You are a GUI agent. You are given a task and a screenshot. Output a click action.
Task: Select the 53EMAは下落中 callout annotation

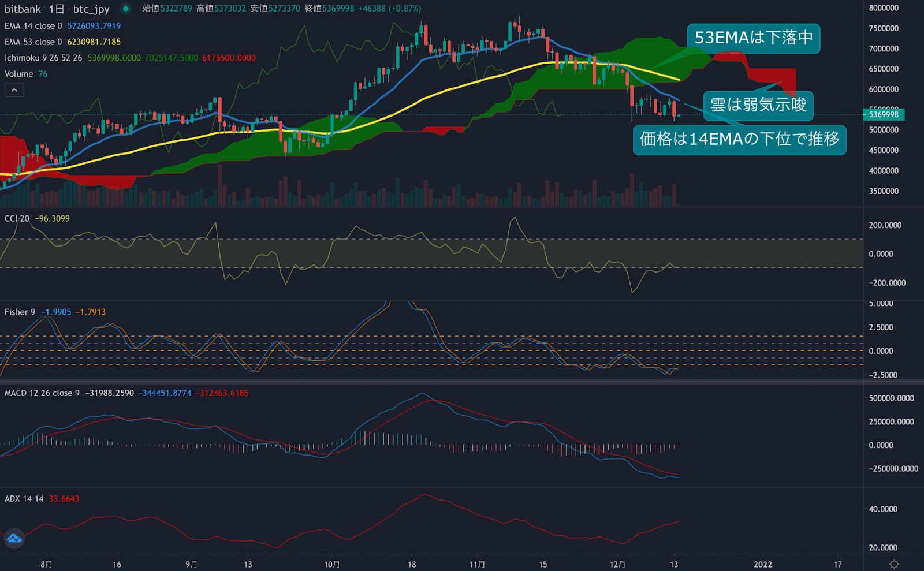click(753, 38)
